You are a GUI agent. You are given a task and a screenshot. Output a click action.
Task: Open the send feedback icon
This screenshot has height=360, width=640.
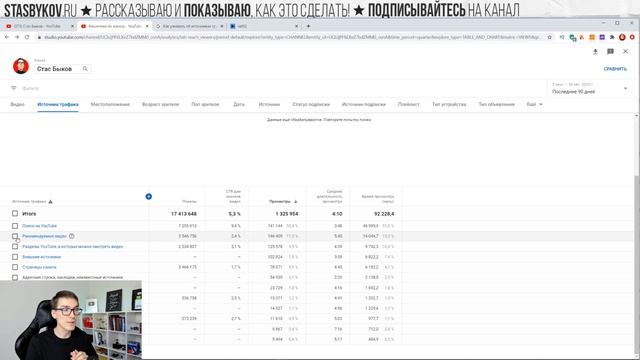[610, 51]
